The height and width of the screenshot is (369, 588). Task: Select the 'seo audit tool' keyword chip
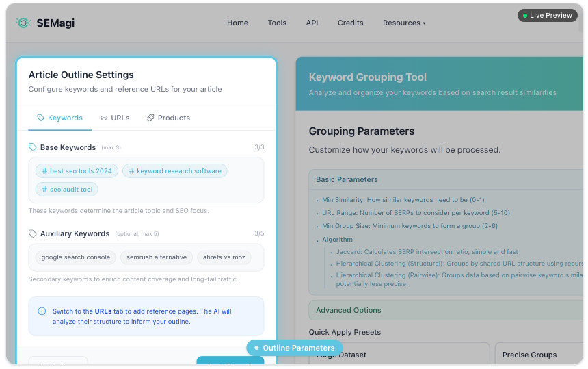67,190
